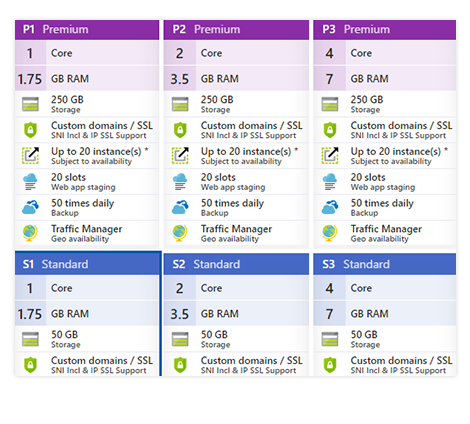The height and width of the screenshot is (424, 470).
Task: Click 20 slots Web app staging in P2
Action: click(233, 182)
